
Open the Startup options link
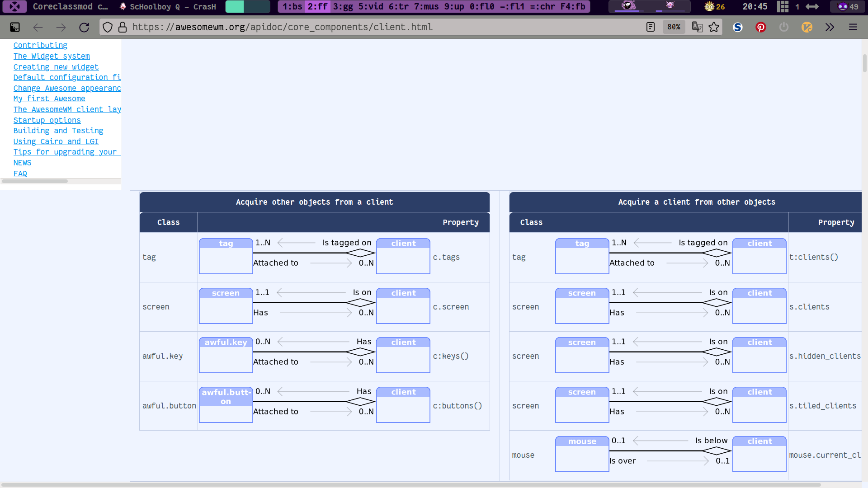47,120
